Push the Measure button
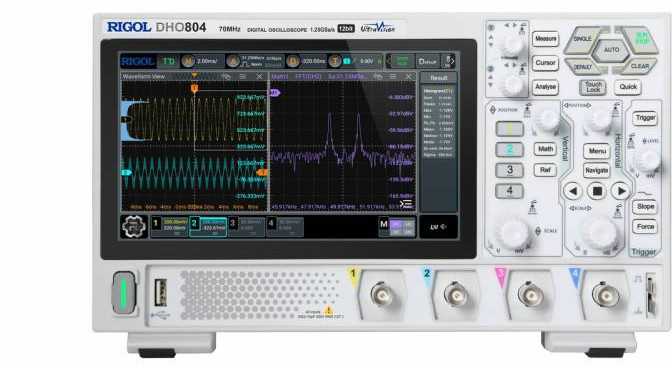The width and height of the screenshot is (672, 368). [x=545, y=39]
